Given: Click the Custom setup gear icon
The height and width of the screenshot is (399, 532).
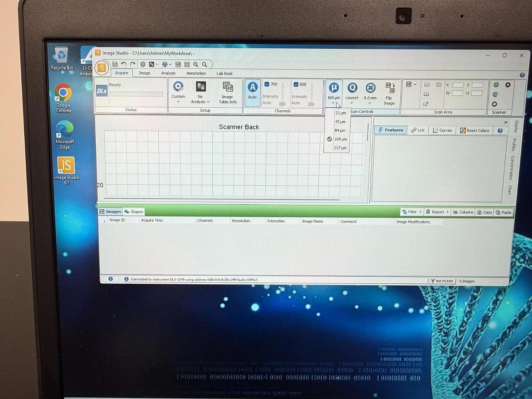Looking at the screenshot, I should pyautogui.click(x=178, y=86).
